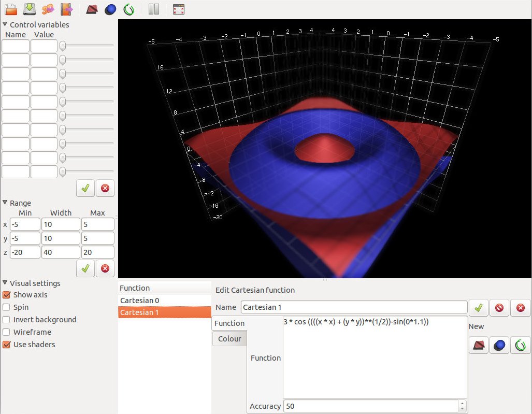Create new Cartesian function under New
Viewport: 532px width, 414px height.
coord(479,346)
